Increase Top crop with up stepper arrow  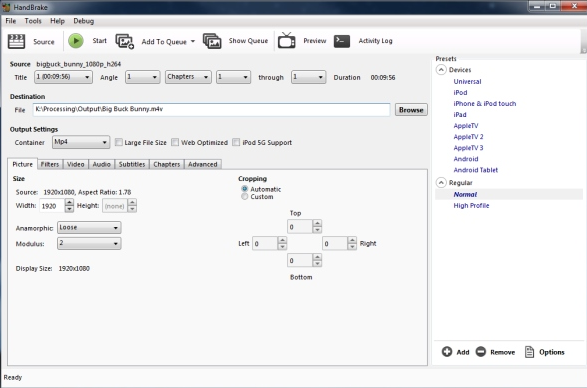(x=317, y=223)
